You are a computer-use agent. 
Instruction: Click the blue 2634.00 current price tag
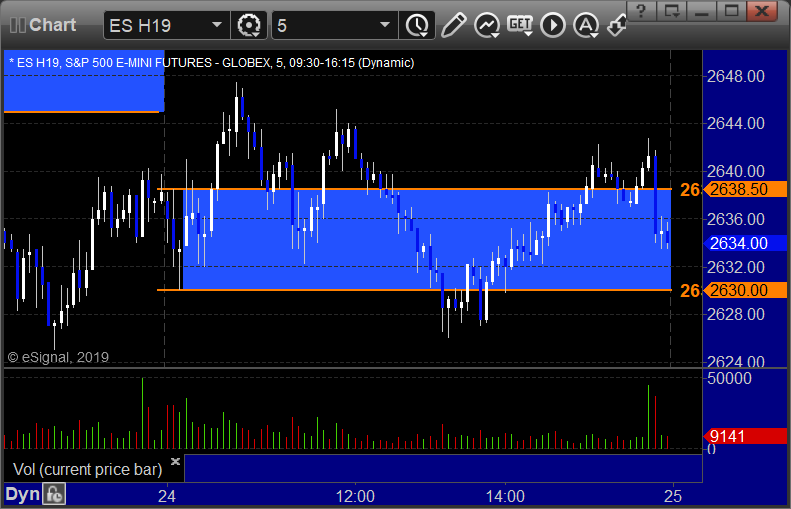[746, 243]
